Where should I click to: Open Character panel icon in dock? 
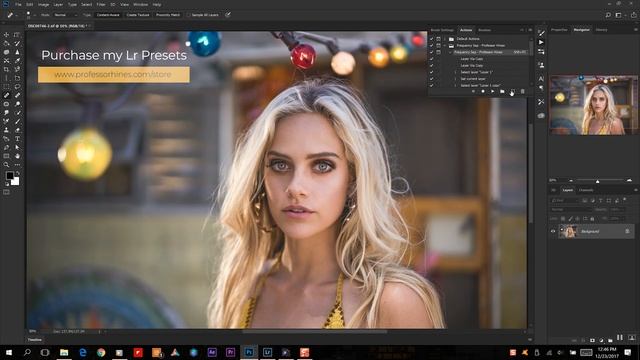(x=541, y=78)
